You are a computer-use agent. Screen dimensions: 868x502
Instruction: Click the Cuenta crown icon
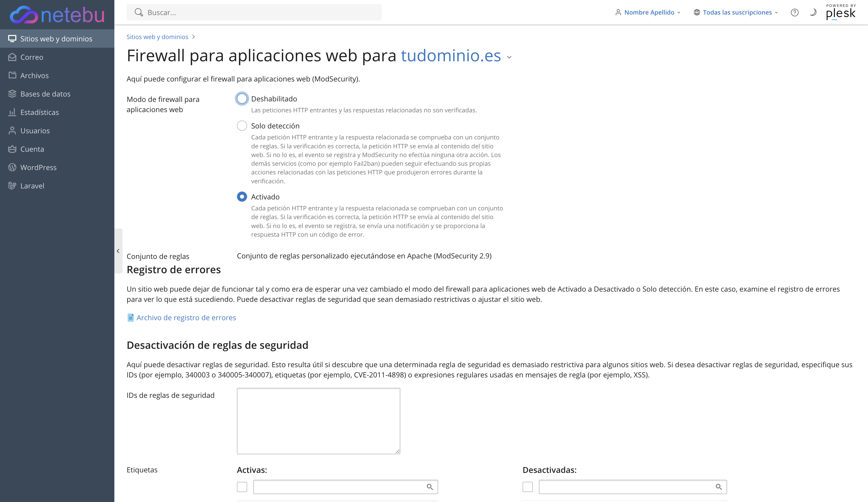(x=13, y=149)
